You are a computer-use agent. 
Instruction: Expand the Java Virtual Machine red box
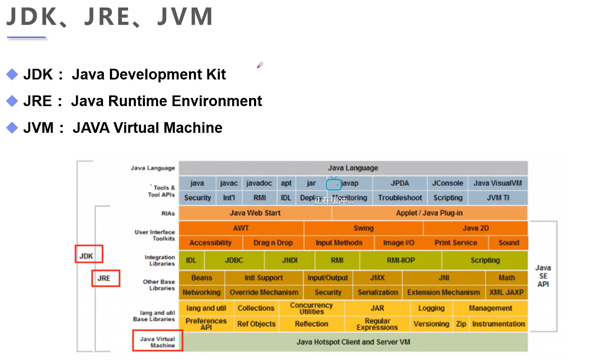pyautogui.click(x=157, y=341)
